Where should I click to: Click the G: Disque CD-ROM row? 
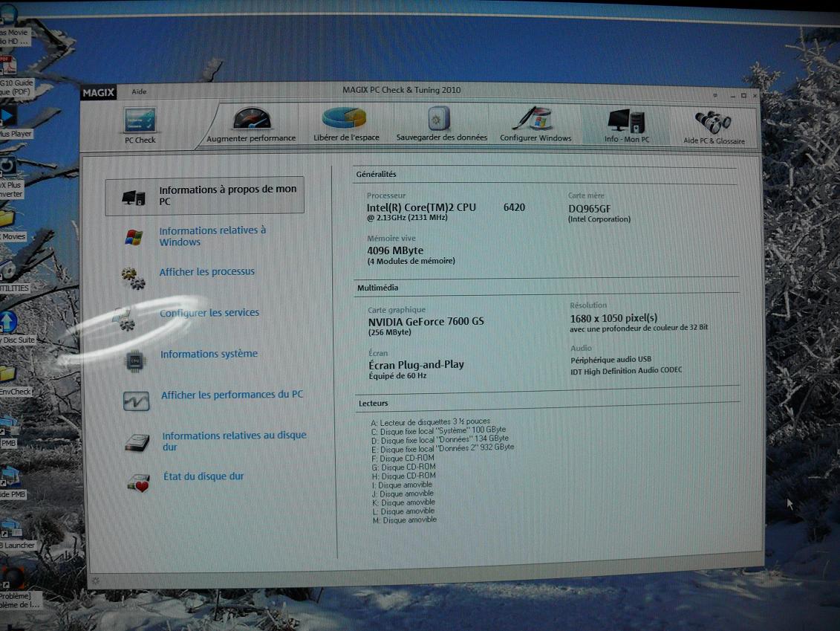pos(403,467)
